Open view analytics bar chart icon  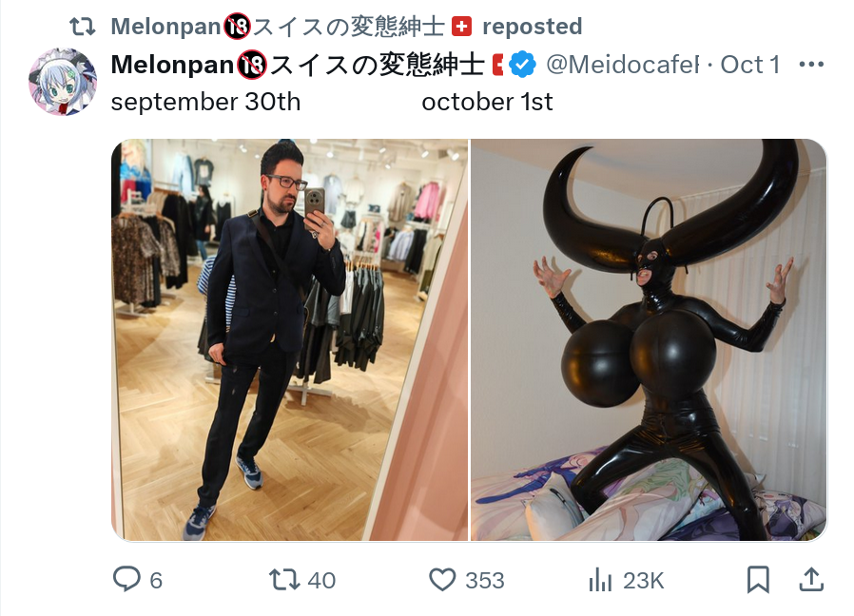(x=600, y=580)
